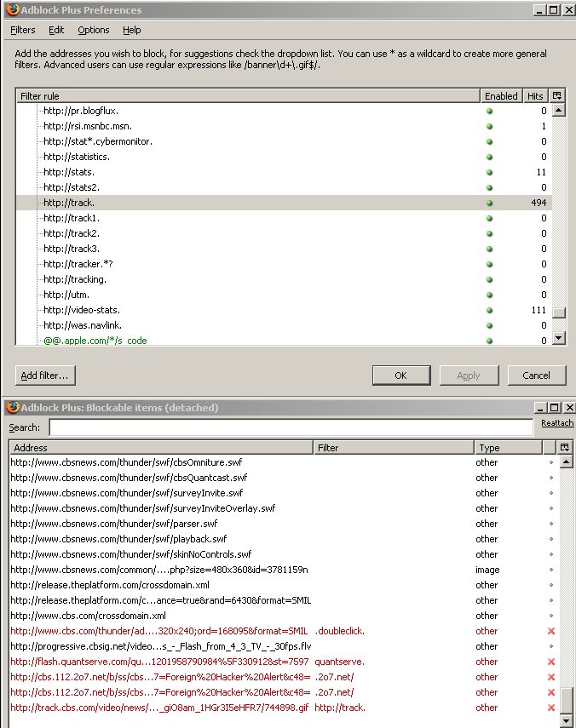Confirm with the OK button
The image size is (576, 728).
(x=401, y=375)
